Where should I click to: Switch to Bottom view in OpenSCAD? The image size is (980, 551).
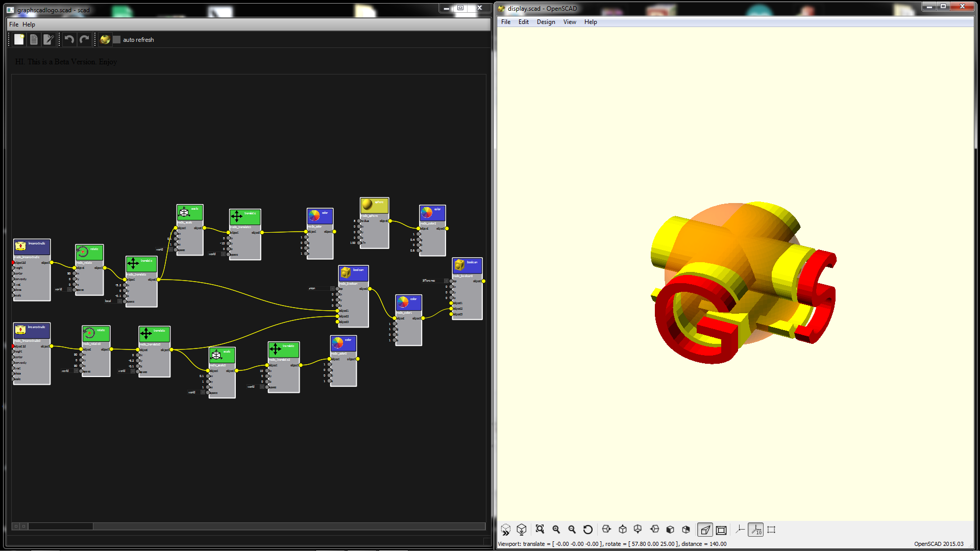638,530
